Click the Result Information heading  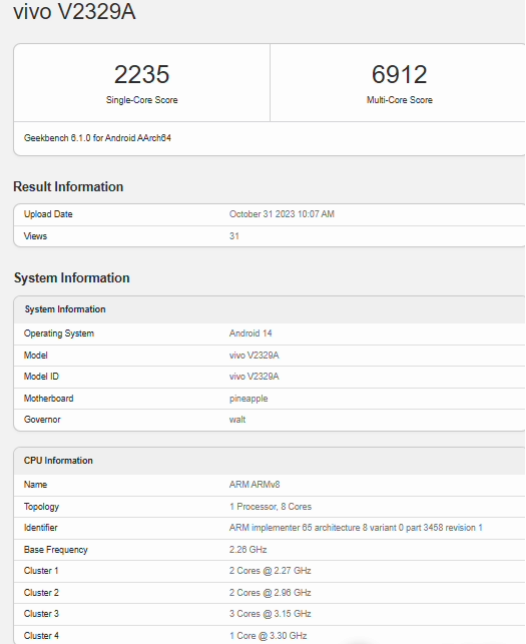tap(68, 186)
